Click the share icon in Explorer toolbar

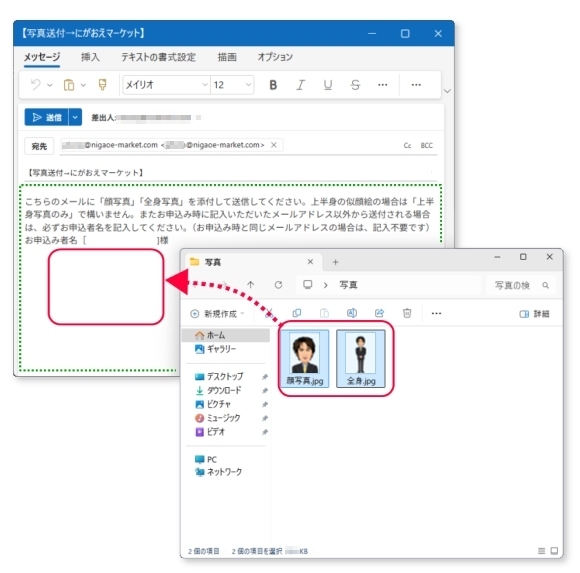380,313
